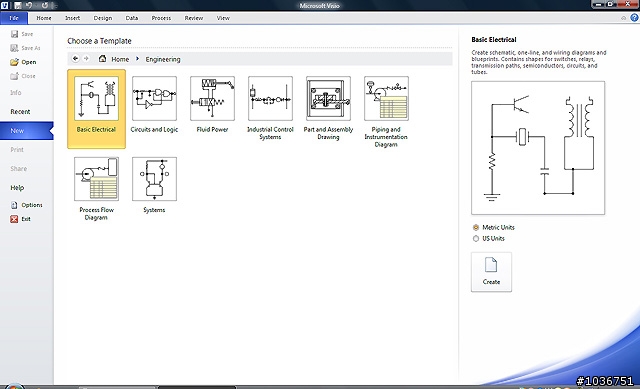The width and height of the screenshot is (640, 389).
Task: Open the Options item icon
Action: pos(14,205)
